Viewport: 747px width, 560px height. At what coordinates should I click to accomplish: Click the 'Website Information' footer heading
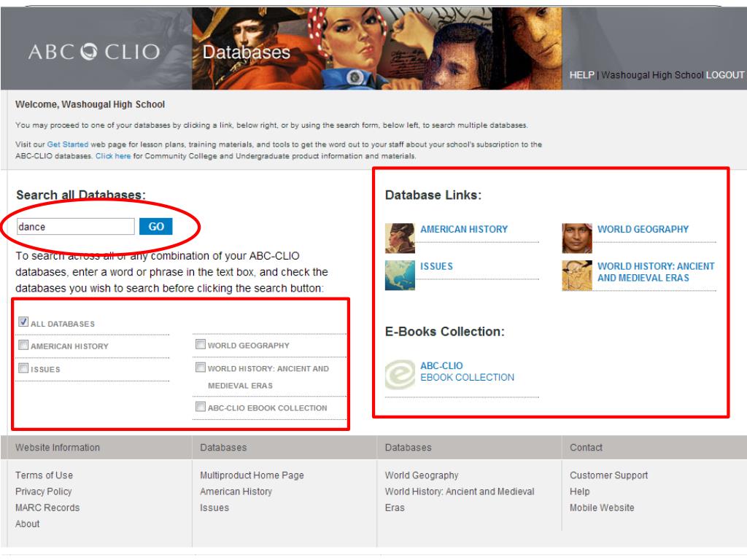point(58,448)
